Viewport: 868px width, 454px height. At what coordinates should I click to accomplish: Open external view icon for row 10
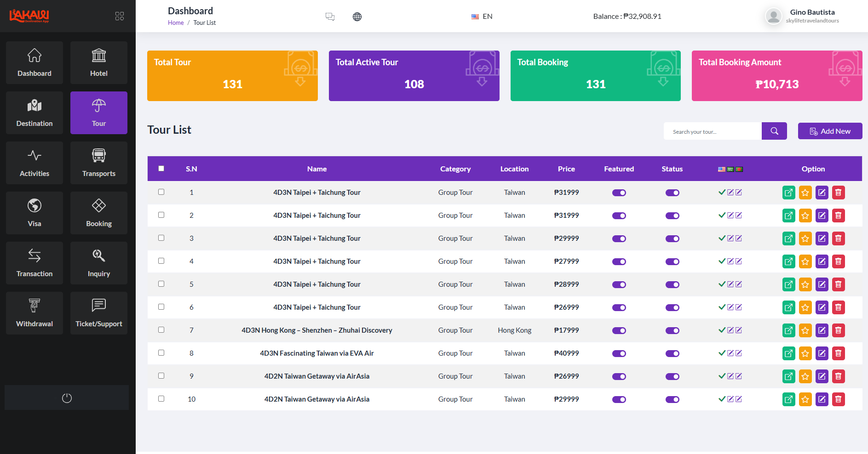pyautogui.click(x=788, y=399)
